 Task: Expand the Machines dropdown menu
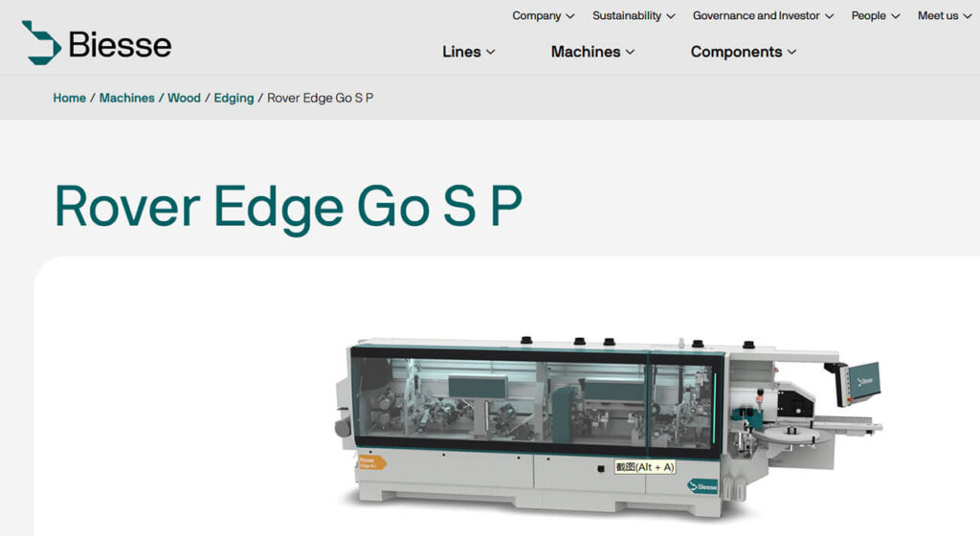[592, 52]
